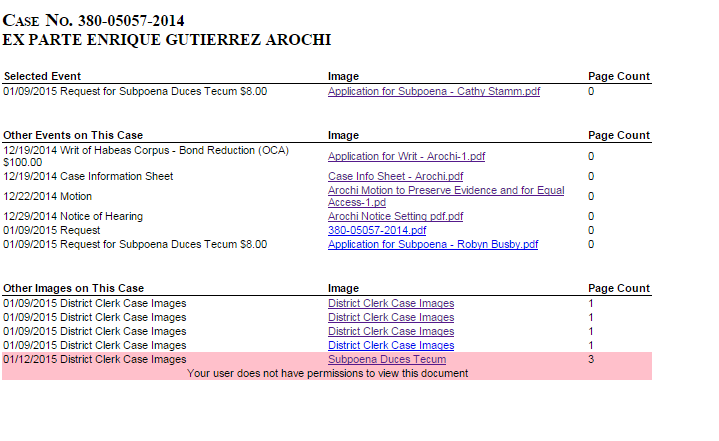
Task: Click the permissions warning message in pink row
Action: (x=327, y=373)
